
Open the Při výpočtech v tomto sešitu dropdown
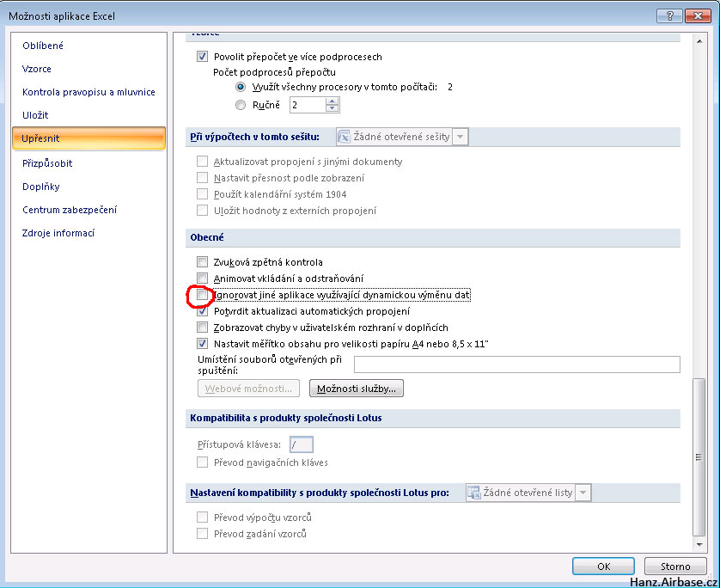(461, 137)
